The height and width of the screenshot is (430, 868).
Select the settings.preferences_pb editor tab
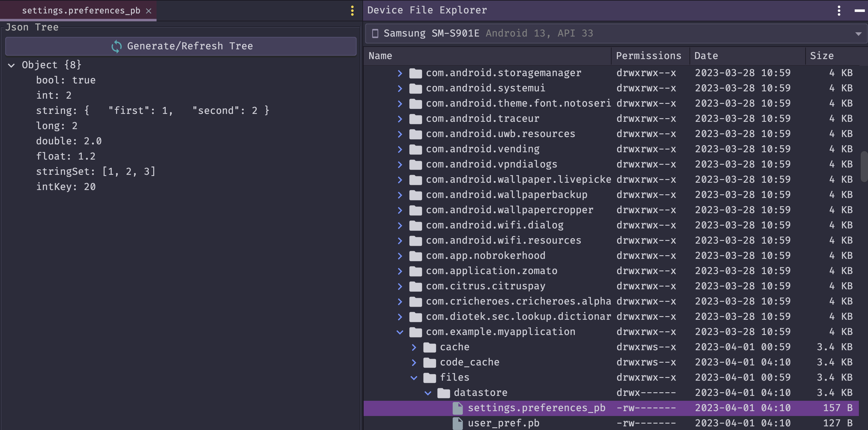81,11
